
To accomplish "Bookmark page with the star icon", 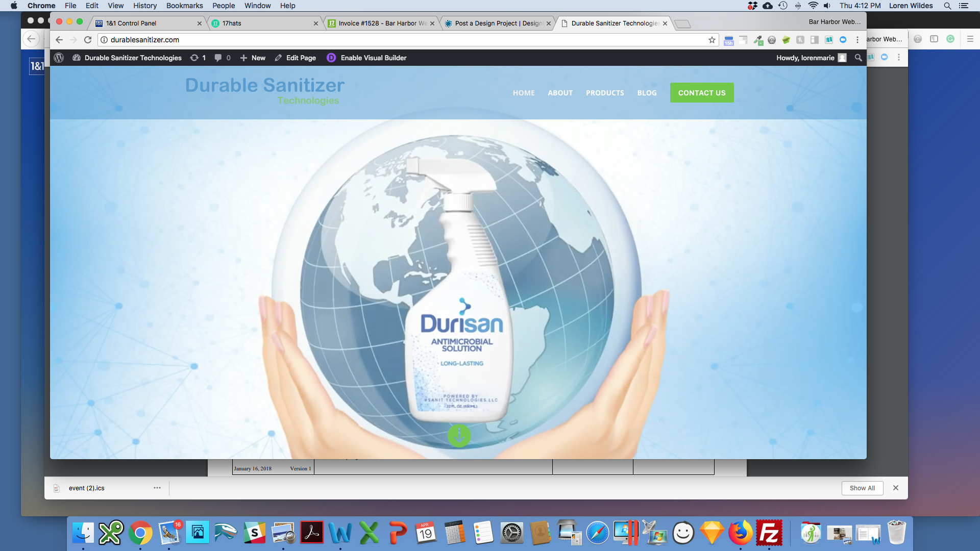I will click(x=712, y=40).
